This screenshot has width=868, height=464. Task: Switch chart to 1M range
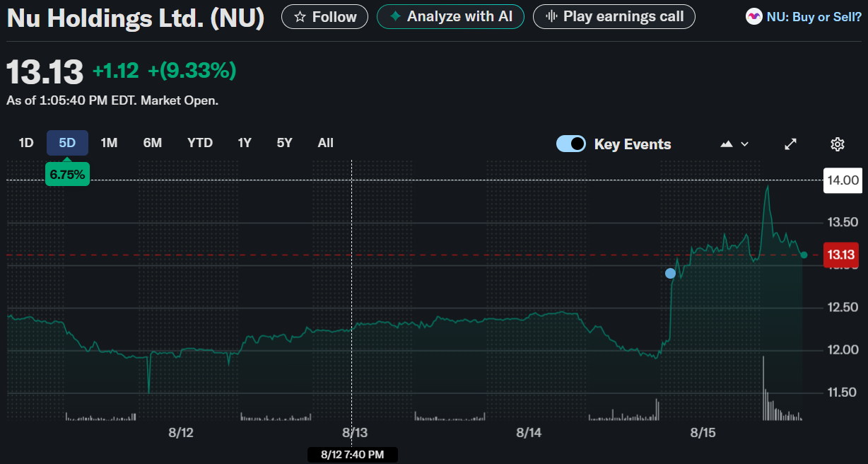[x=109, y=143]
